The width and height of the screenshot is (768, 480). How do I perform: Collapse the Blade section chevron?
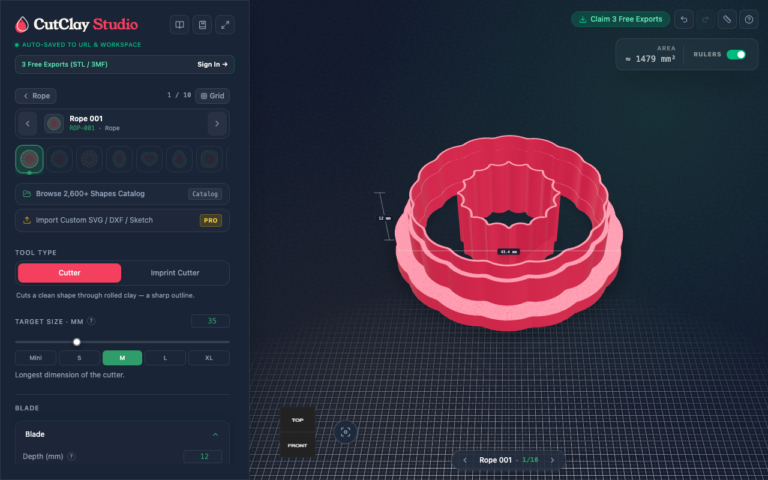[x=215, y=434]
